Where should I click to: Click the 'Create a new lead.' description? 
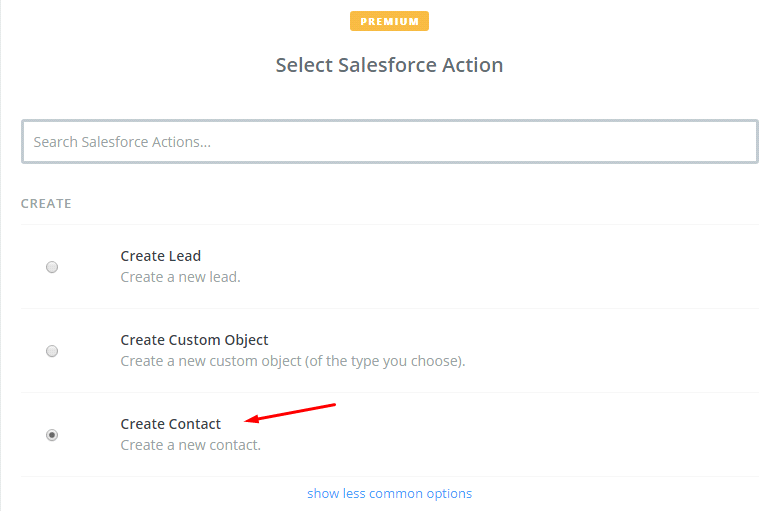(x=180, y=277)
